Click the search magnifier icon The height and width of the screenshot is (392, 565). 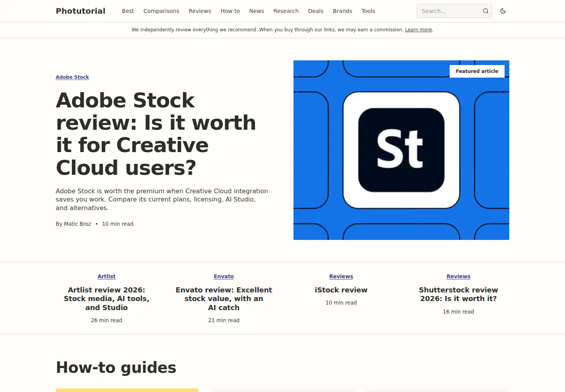point(486,11)
